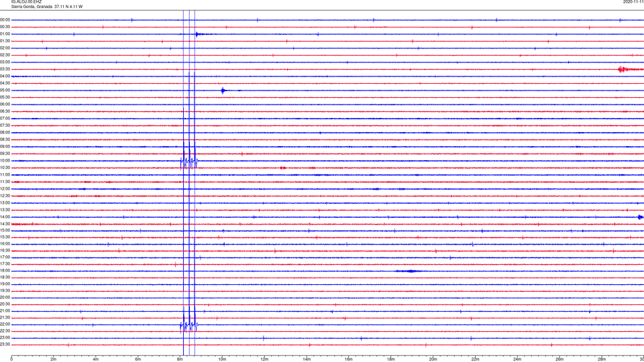Viewport: 644px width, 362px height.
Task: Select the 17:30 trace time label
Action: (5, 264)
